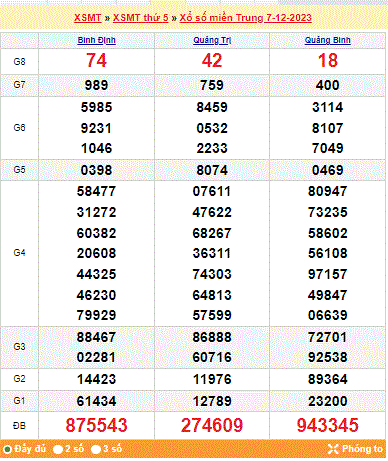Open the XSMT breadcrumb link
Screen dimensions: 388x461
[x=88, y=18]
